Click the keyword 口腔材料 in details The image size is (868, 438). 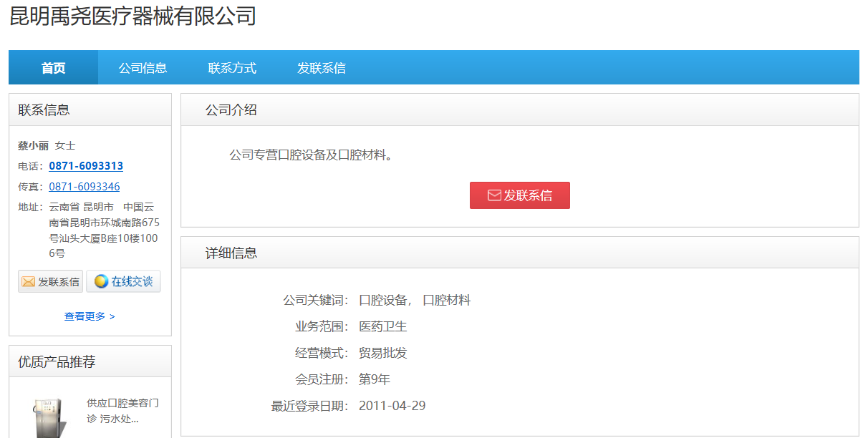pos(447,301)
